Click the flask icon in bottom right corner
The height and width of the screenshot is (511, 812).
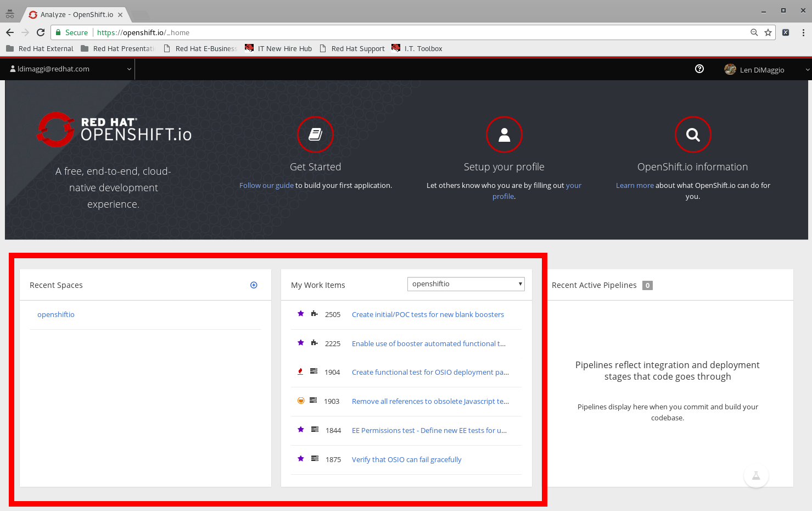[756, 476]
